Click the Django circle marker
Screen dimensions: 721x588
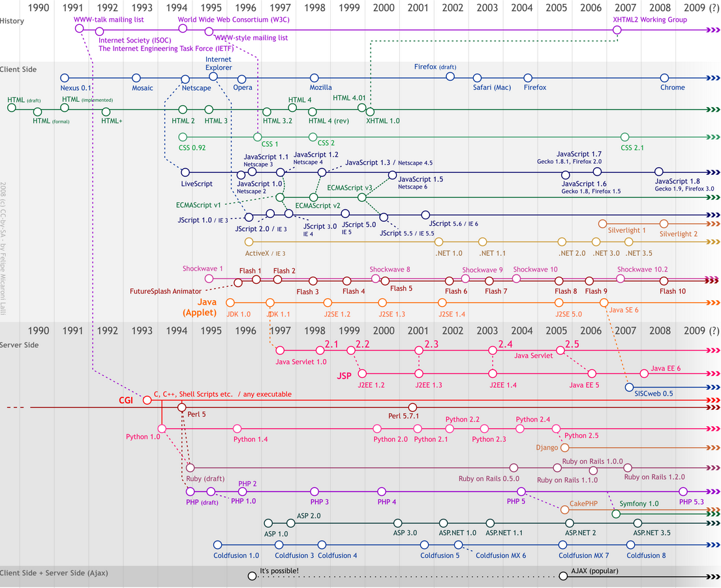(x=564, y=447)
